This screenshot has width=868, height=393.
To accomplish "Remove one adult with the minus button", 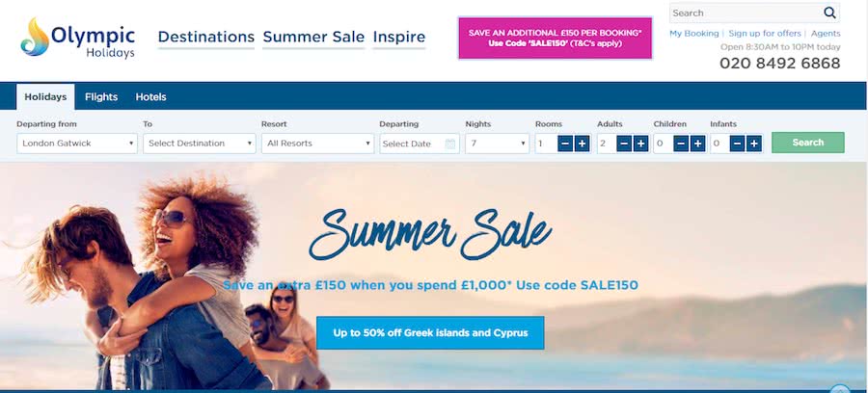I will [624, 144].
